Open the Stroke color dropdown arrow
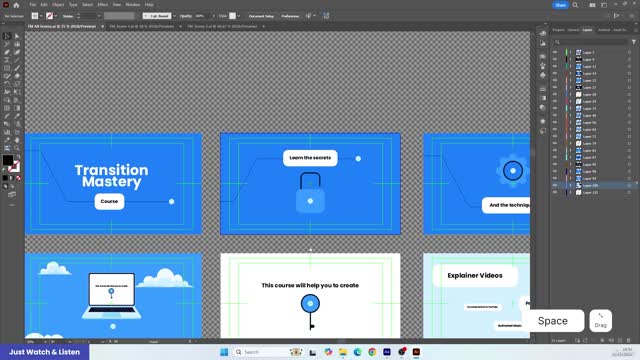640x360 pixels. pos(56,16)
